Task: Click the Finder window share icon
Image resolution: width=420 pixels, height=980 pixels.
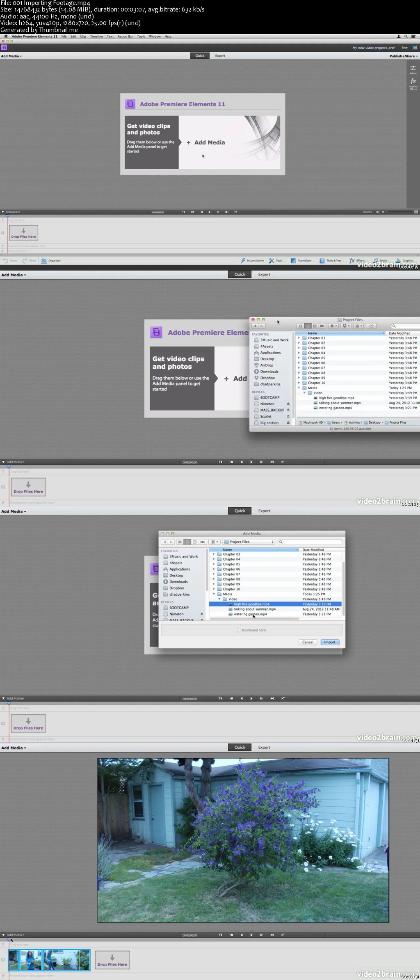Action: tap(371, 326)
